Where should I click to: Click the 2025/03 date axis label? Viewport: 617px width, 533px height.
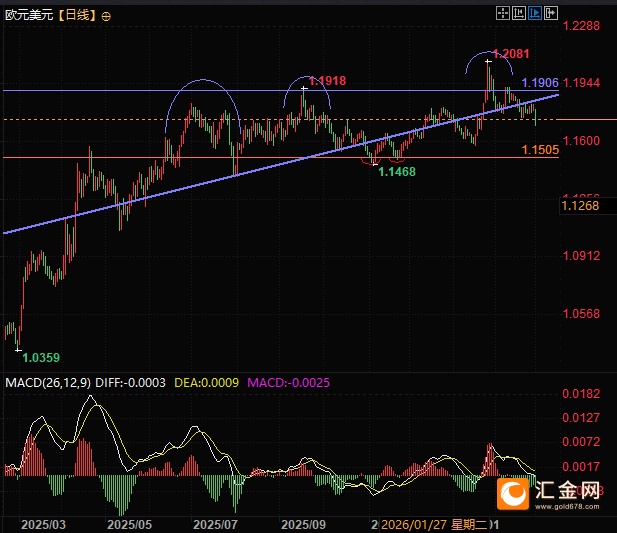click(x=43, y=525)
